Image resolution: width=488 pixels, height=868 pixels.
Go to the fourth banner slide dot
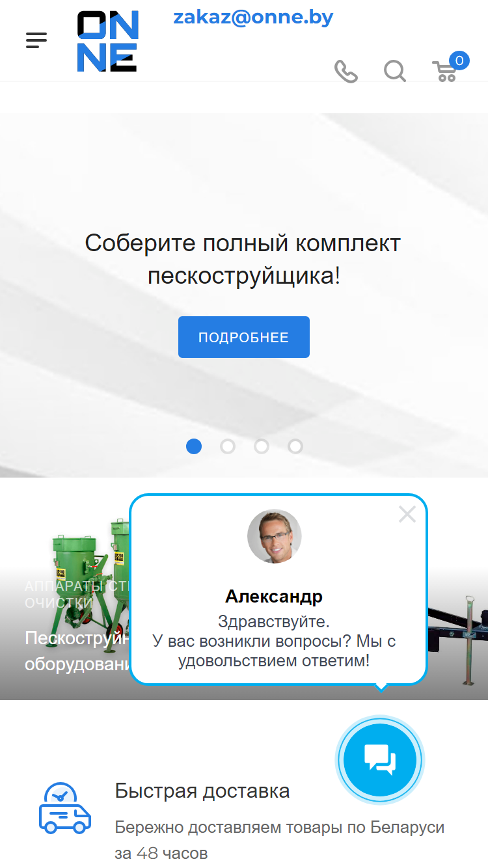[295, 446]
